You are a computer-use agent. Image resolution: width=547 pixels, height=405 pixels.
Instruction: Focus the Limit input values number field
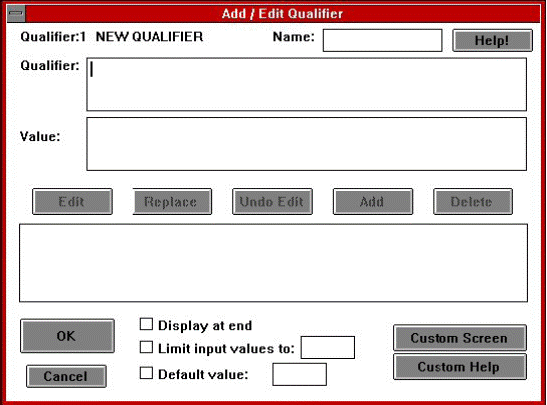pyautogui.click(x=328, y=347)
